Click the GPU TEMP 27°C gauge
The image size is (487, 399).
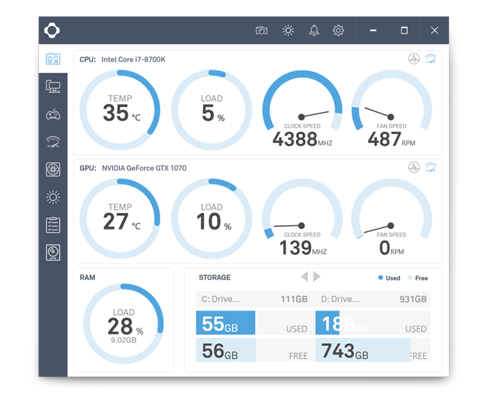120,218
